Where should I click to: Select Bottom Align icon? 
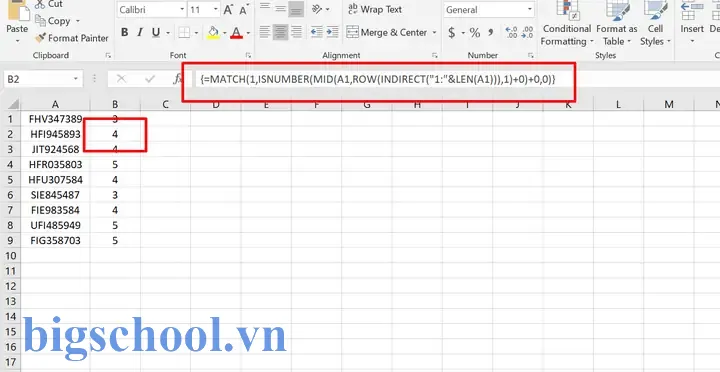click(296, 9)
